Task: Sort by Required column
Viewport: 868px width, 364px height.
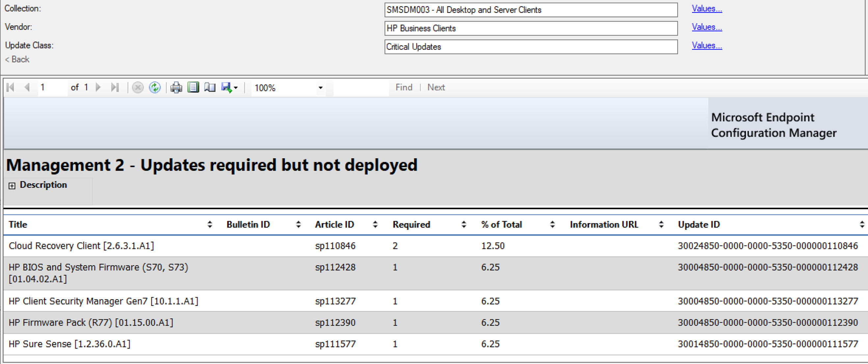Action: (x=464, y=225)
